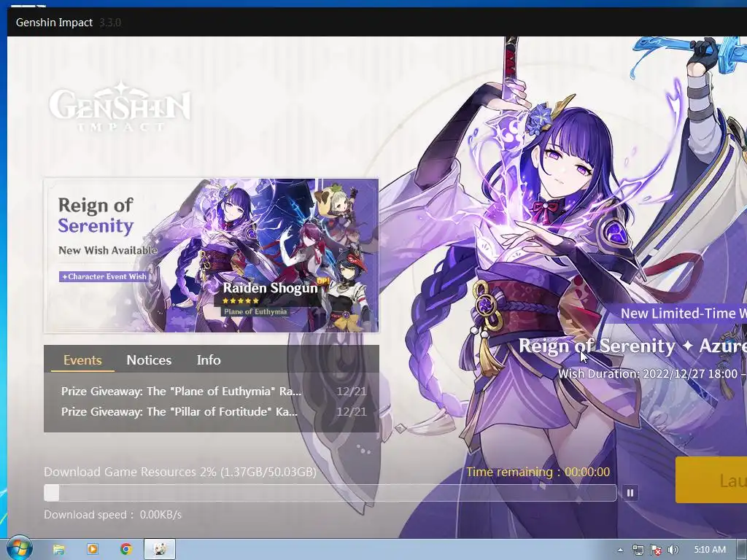Viewport: 747px width, 560px height.
Task: Switch to the Info tab
Action: coord(209,360)
